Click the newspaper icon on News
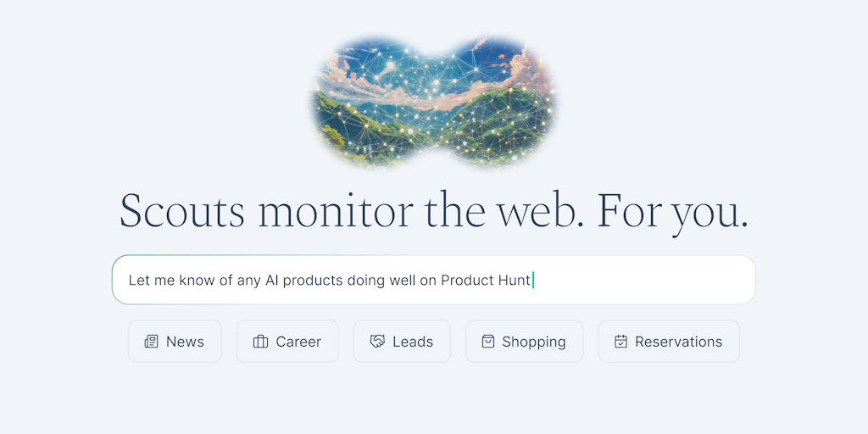This screenshot has height=434, width=868. [x=152, y=342]
